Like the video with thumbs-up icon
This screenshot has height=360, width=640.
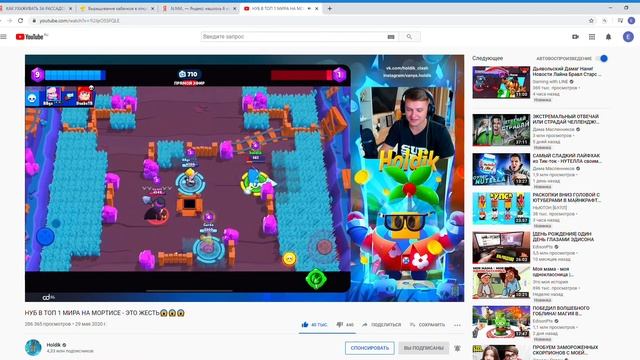[305, 324]
